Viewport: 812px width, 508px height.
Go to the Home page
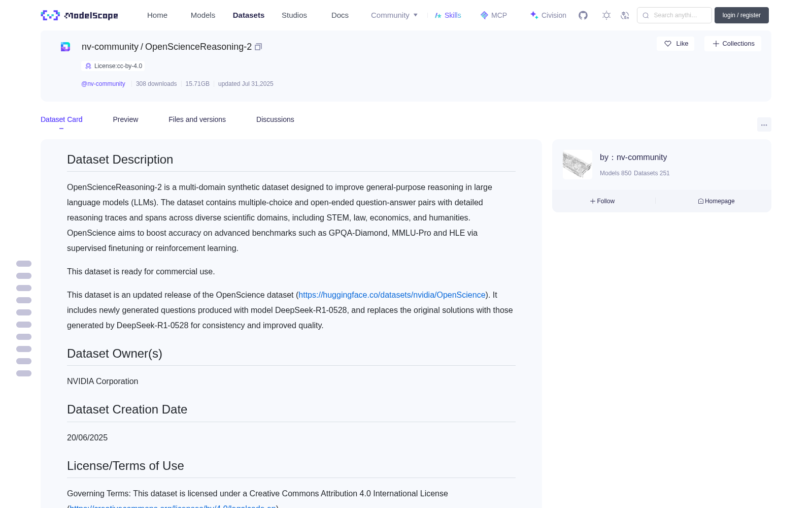157,15
